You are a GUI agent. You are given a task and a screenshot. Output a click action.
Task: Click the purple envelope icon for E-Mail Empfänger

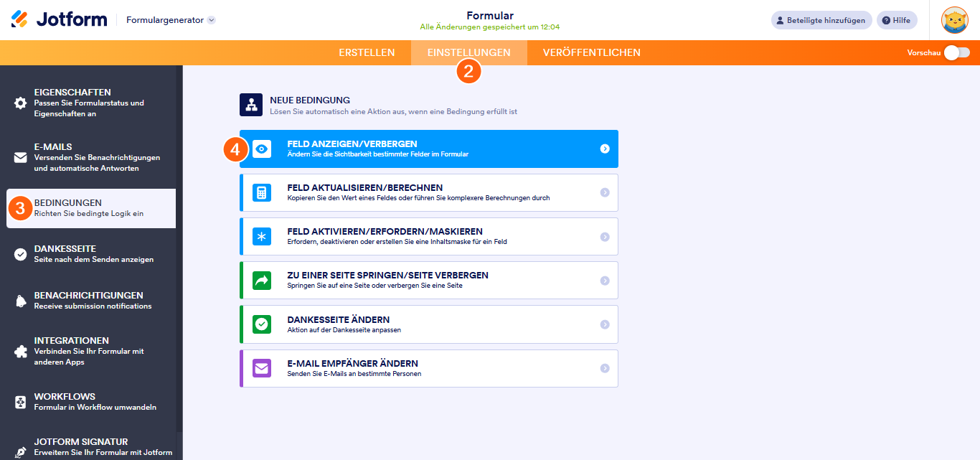tap(262, 369)
